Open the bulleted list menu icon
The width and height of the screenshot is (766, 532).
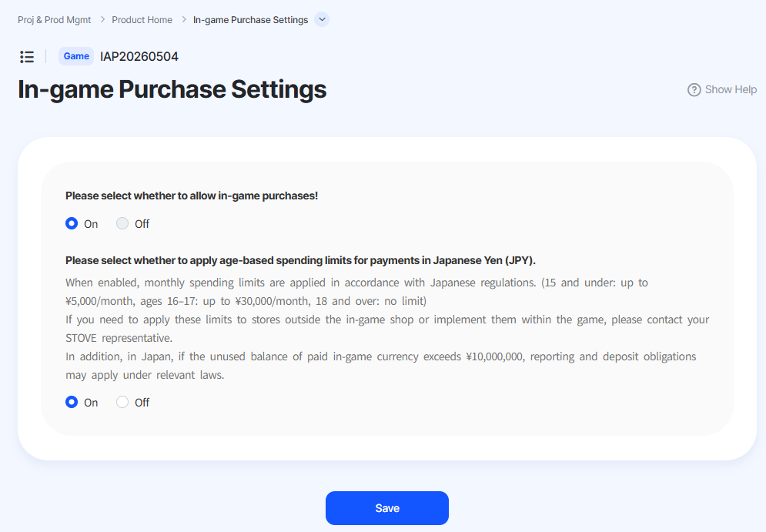[x=27, y=57]
